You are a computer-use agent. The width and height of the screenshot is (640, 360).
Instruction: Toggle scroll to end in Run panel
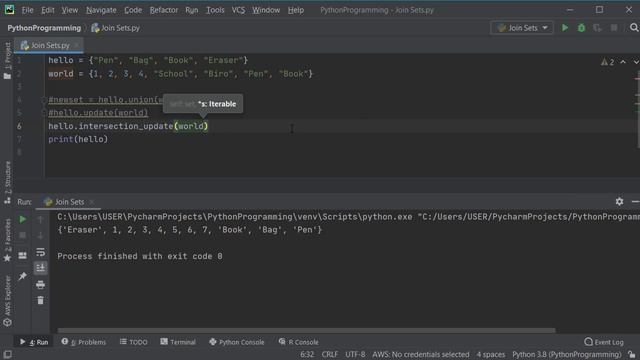[40, 268]
